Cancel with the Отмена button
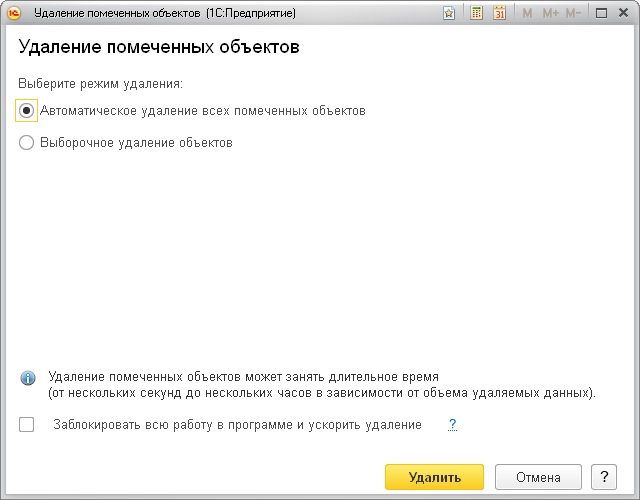The width and height of the screenshot is (640, 500). (x=537, y=477)
